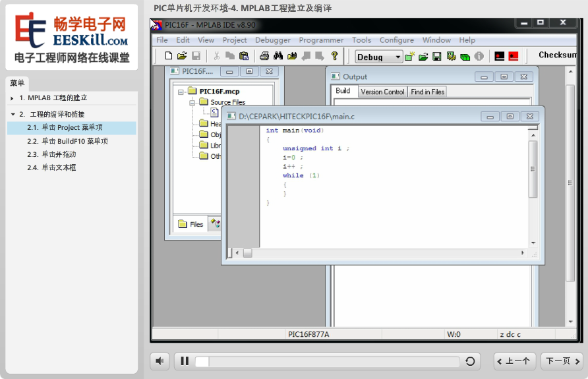Click the Paste clipboard icon
The image size is (588, 379).
[244, 56]
